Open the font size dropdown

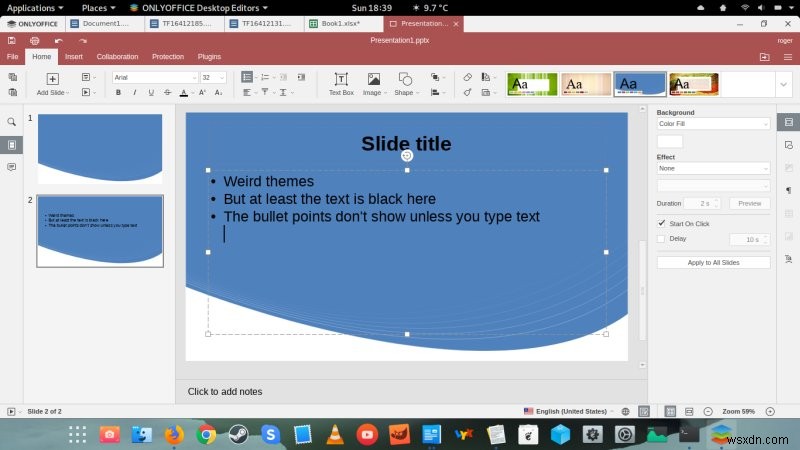point(222,78)
